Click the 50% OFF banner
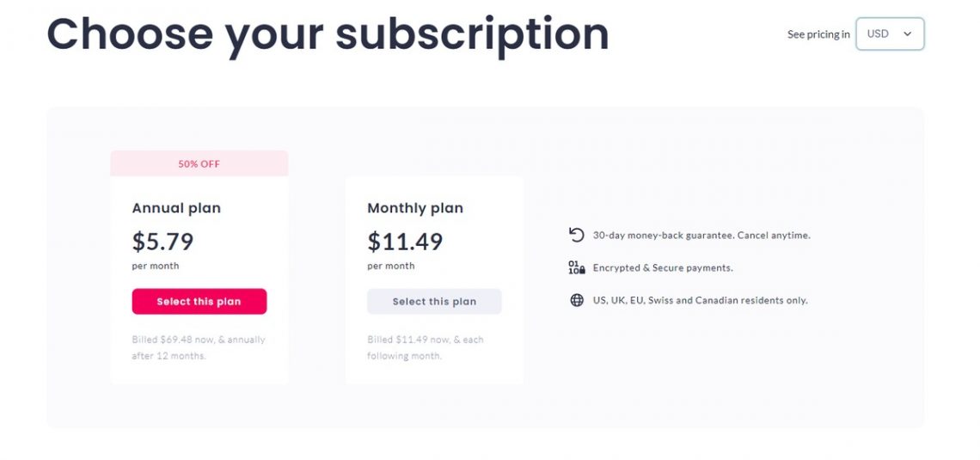980x460 pixels. coord(199,163)
